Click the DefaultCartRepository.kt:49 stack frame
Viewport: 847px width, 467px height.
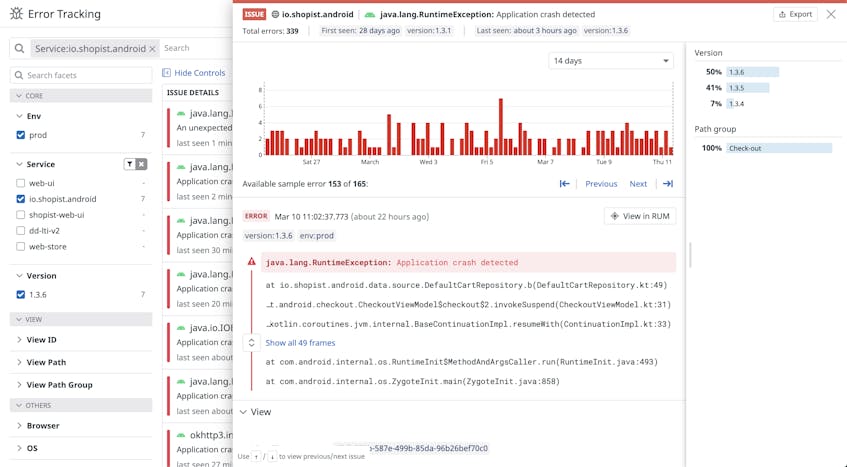click(x=467, y=285)
